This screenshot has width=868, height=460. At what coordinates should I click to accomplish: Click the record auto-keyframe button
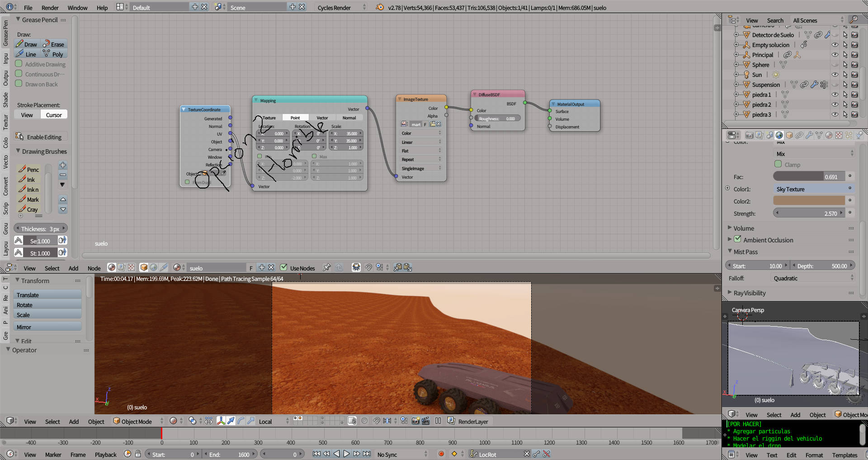tap(441, 454)
